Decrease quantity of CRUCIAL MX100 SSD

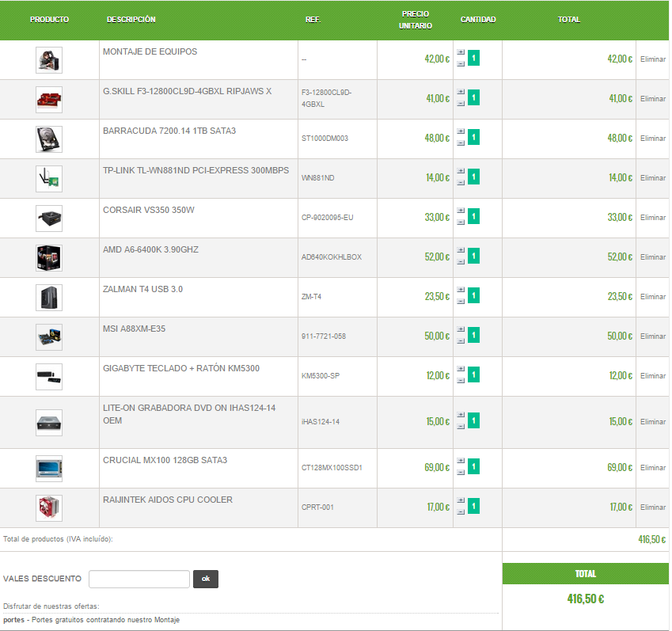[x=461, y=473]
